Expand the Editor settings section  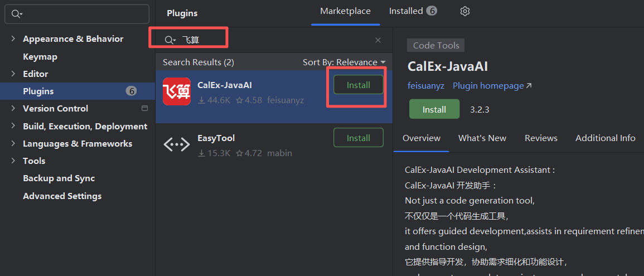tap(13, 74)
